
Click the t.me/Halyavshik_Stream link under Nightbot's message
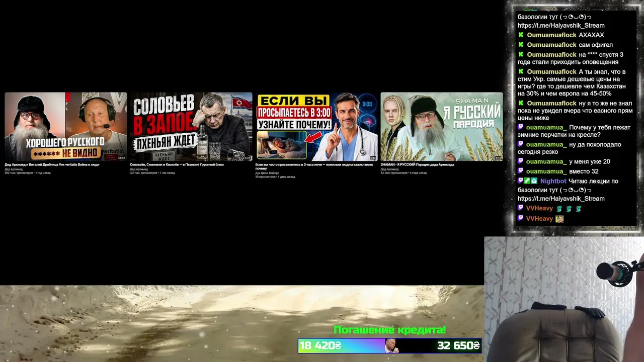click(561, 199)
